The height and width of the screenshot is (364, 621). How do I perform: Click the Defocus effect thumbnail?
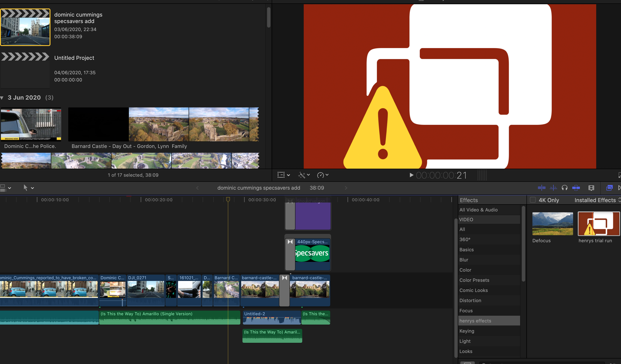click(552, 224)
